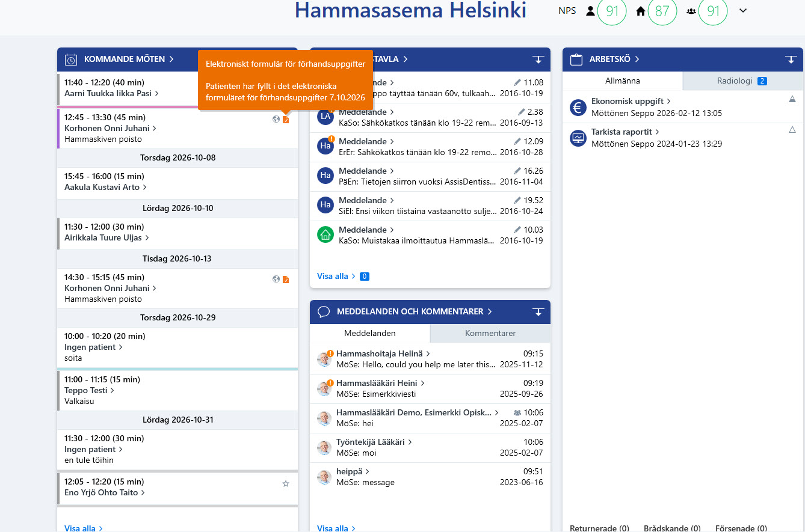
Task: Click the Teppo Testi Valkaisu appointment
Action: point(177,391)
